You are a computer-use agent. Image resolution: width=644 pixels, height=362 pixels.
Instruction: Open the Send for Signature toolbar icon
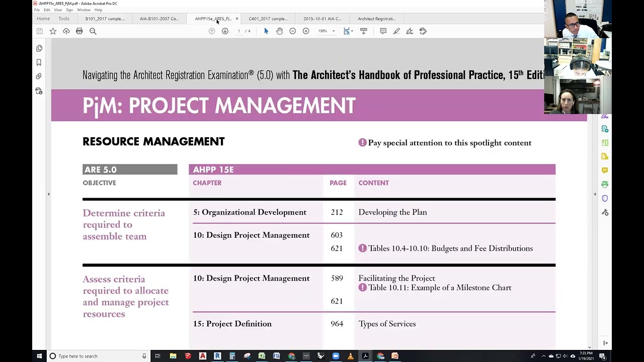(x=423, y=31)
